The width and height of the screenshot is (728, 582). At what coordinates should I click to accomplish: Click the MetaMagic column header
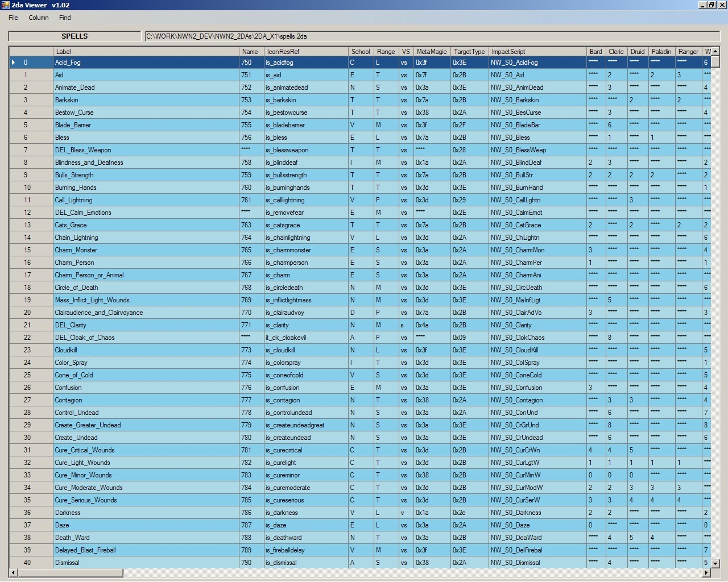(x=431, y=52)
